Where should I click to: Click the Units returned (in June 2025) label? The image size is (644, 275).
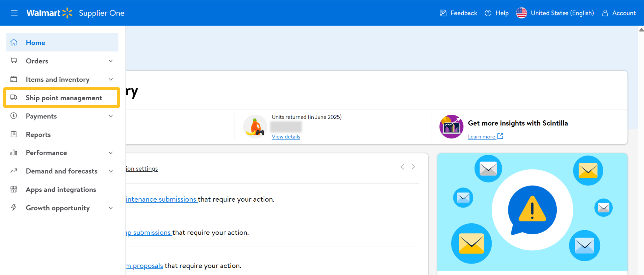tap(307, 117)
